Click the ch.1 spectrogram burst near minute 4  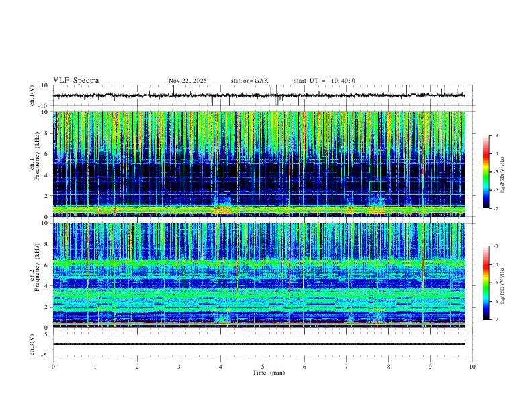click(222, 206)
